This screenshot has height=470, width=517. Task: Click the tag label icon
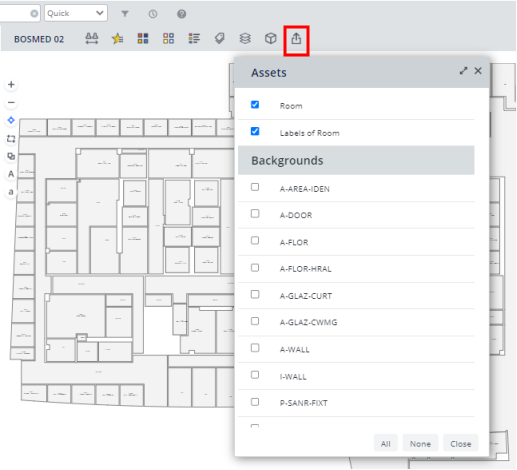click(219, 39)
